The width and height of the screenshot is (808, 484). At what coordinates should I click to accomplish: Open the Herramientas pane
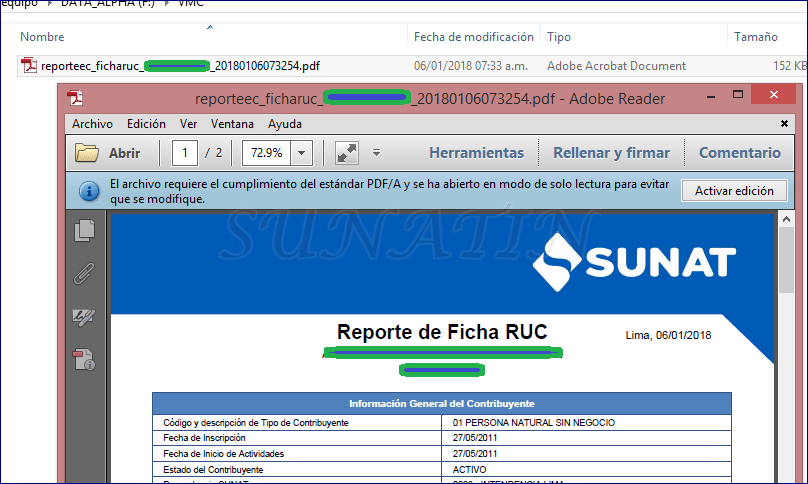click(476, 153)
